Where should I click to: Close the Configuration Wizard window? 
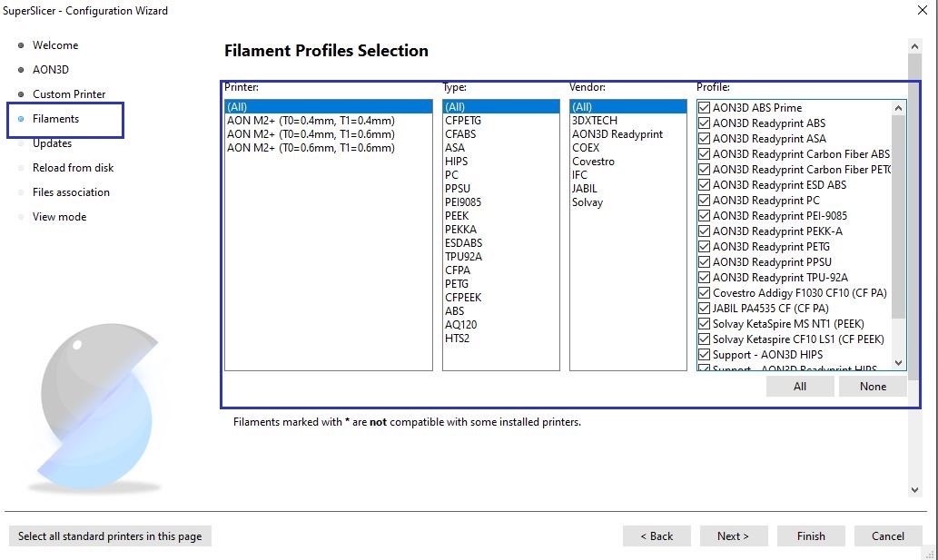click(x=923, y=10)
